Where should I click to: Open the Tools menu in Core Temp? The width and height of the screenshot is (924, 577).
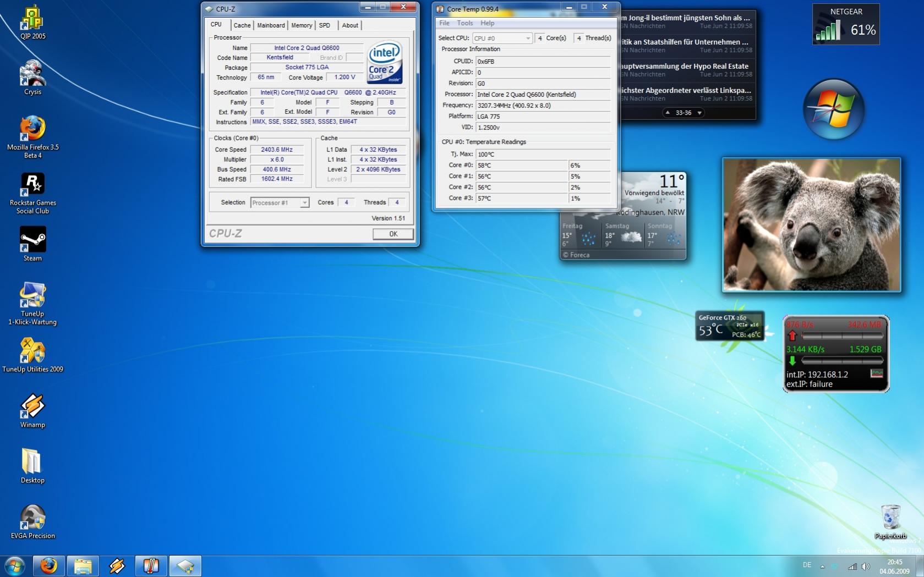pyautogui.click(x=464, y=23)
